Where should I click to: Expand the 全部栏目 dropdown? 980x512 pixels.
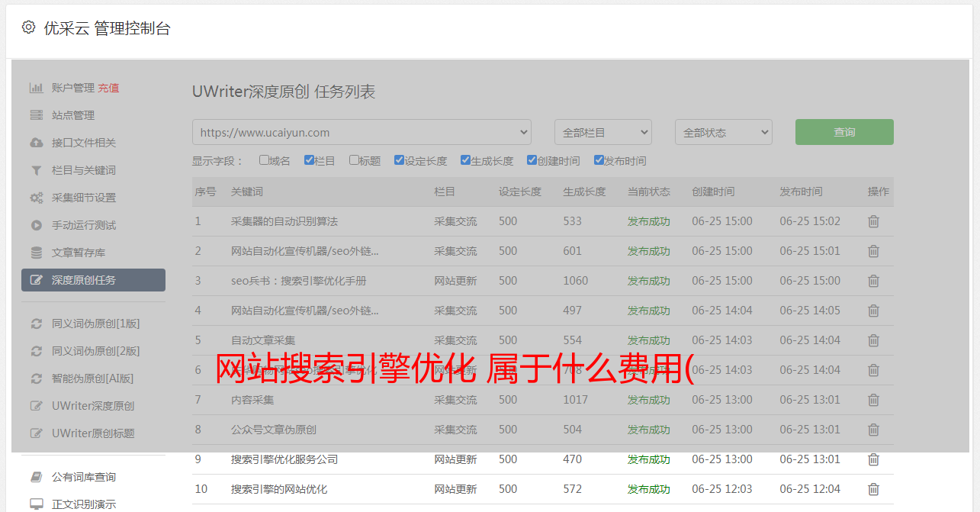pyautogui.click(x=602, y=132)
